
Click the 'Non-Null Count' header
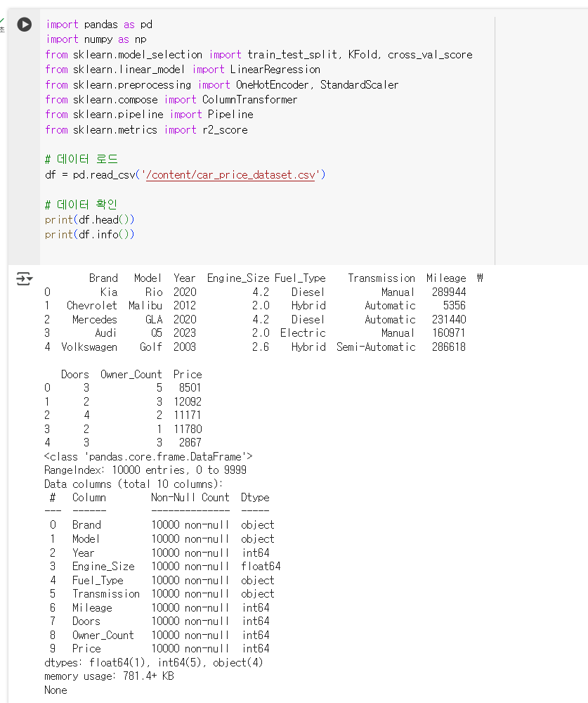pos(190,498)
